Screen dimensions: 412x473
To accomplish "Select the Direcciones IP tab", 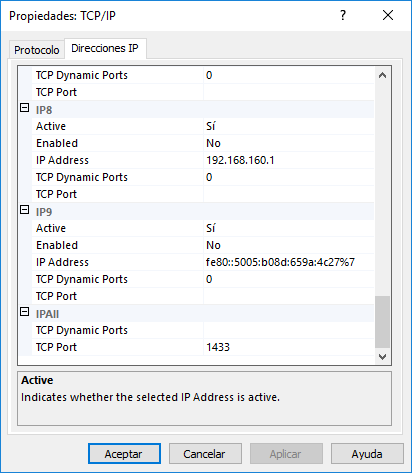I will coord(105,48).
